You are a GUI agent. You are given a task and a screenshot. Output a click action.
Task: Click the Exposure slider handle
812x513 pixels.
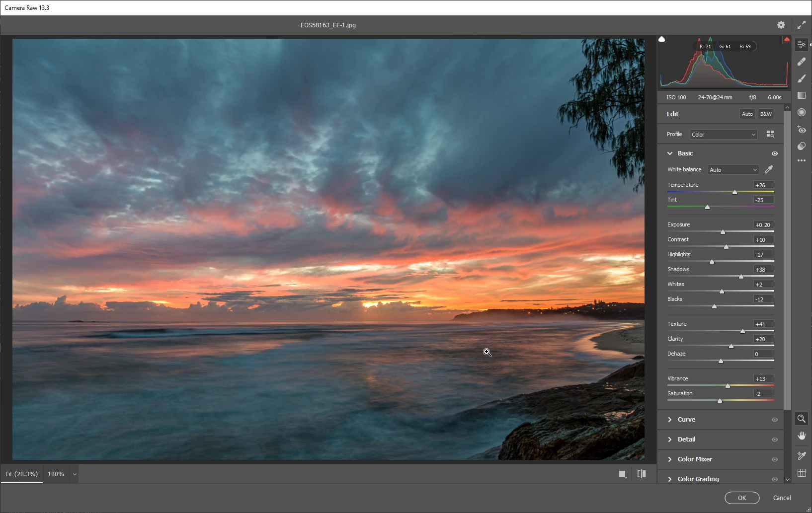[723, 232]
